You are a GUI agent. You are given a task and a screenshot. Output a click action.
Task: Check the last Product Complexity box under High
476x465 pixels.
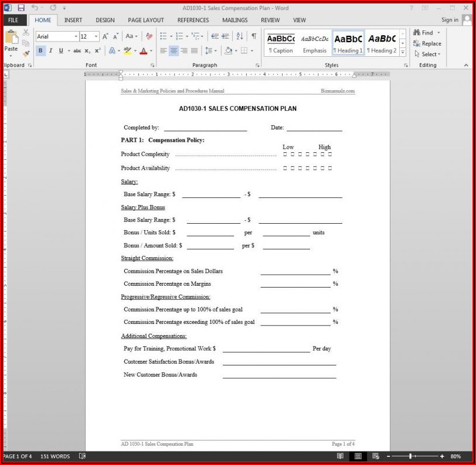330,155
